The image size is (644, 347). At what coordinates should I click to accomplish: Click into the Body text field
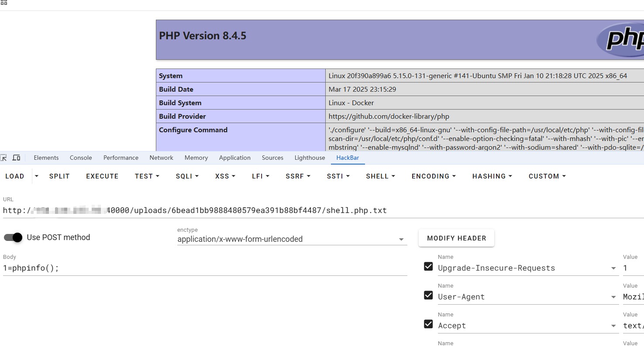pyautogui.click(x=204, y=268)
